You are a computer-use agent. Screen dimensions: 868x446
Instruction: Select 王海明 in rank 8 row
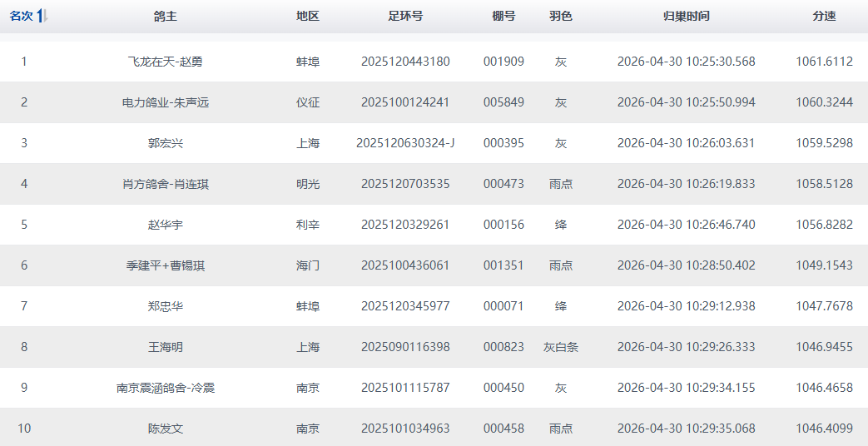[165, 347]
